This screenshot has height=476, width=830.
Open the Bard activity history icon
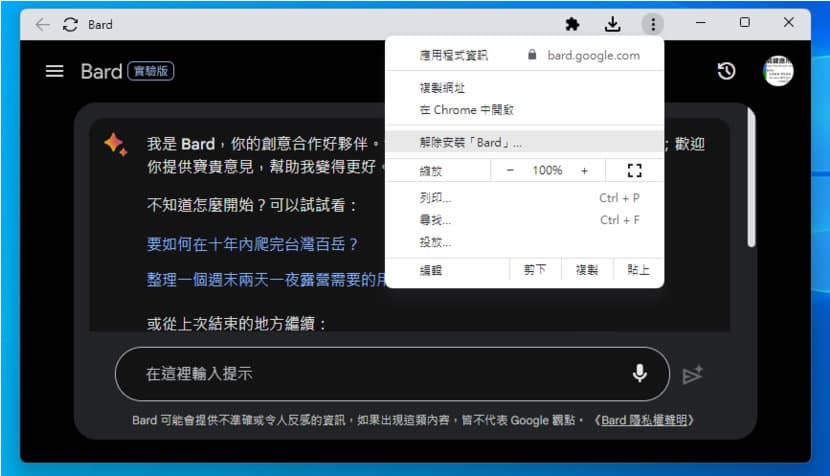[726, 71]
